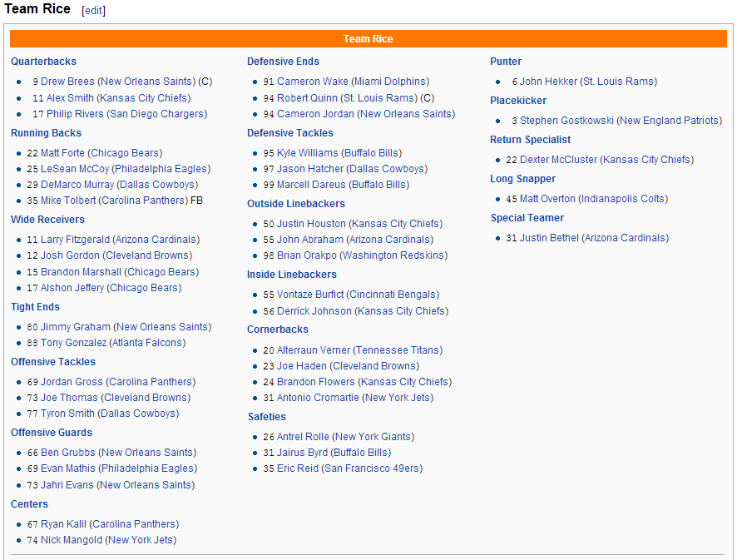Open the Safeties heading link

[x=267, y=417]
